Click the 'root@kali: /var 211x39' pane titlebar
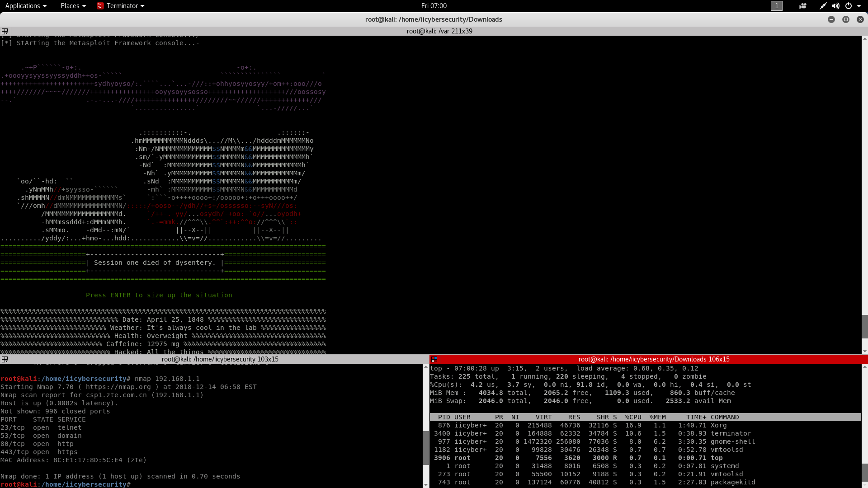 point(439,31)
